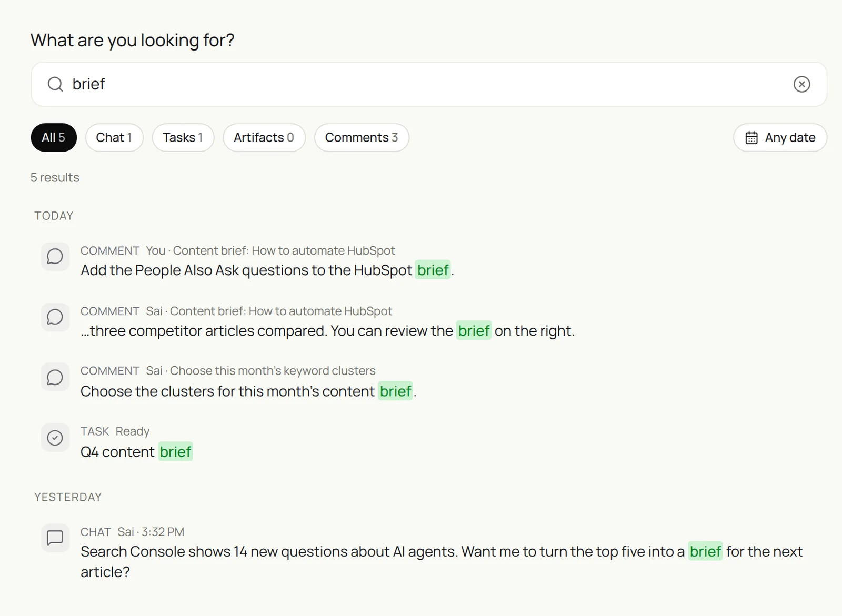Show the Artifacts 0 filter
The image size is (842, 616).
pos(264,138)
